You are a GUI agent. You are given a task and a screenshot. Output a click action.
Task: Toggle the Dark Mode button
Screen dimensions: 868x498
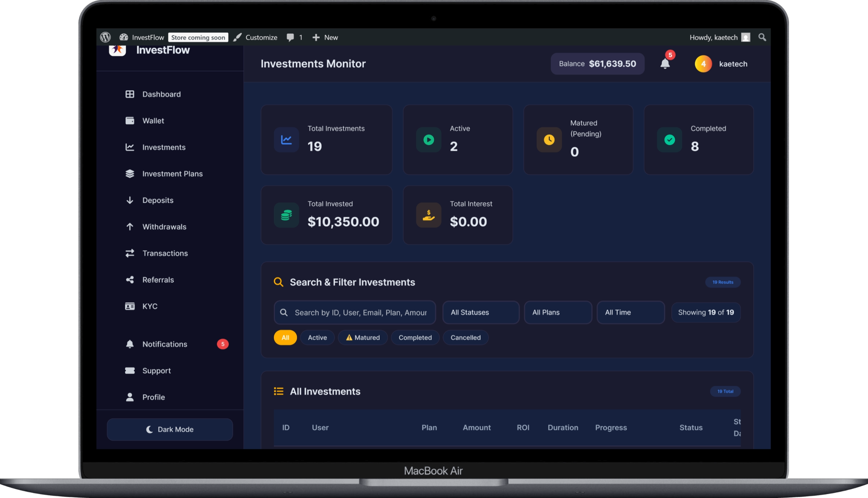[x=170, y=429]
